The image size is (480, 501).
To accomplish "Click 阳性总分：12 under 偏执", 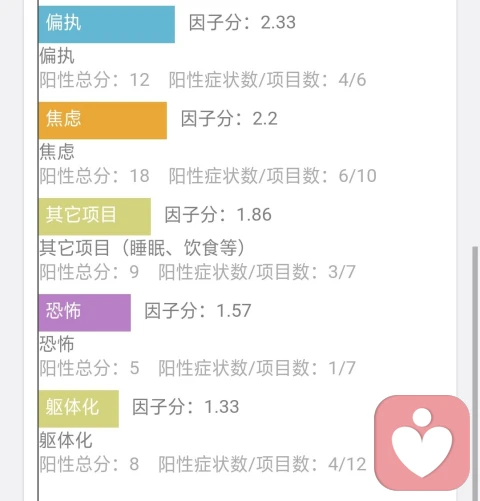I will (95, 80).
